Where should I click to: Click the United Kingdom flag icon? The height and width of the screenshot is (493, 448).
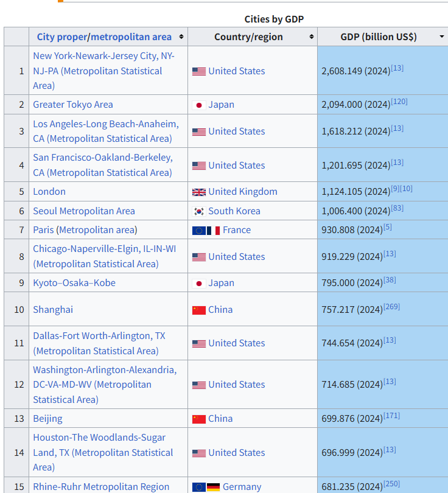click(x=198, y=192)
